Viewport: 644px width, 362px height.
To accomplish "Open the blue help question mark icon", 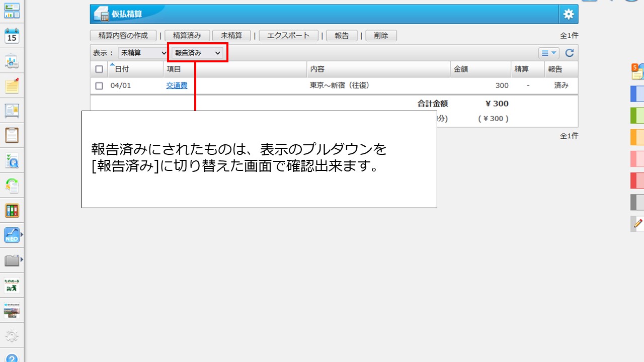I will [x=12, y=358].
